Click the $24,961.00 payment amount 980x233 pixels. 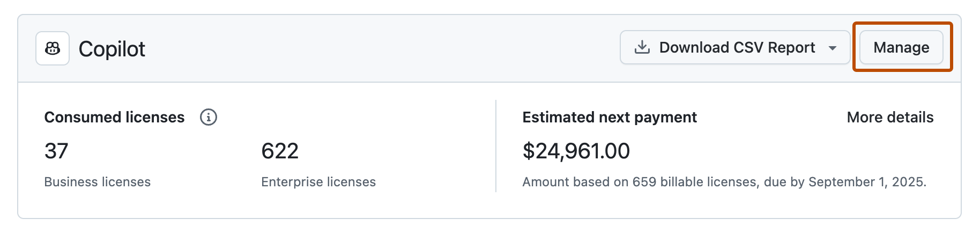click(576, 151)
